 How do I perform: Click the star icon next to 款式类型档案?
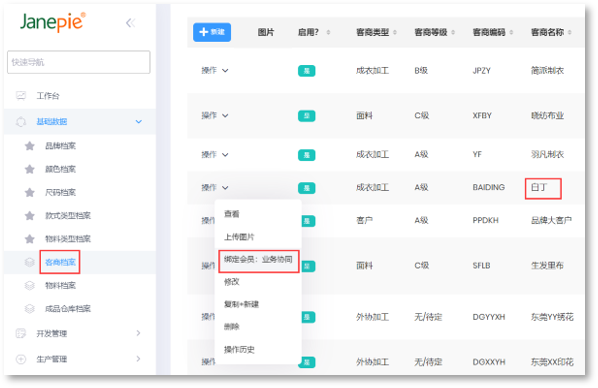point(30,216)
